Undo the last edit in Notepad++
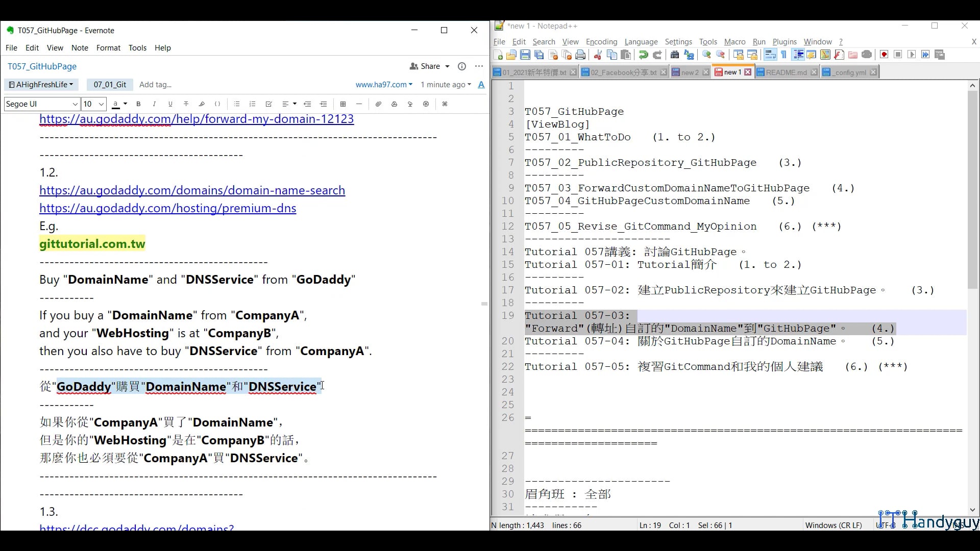 pyautogui.click(x=643, y=55)
